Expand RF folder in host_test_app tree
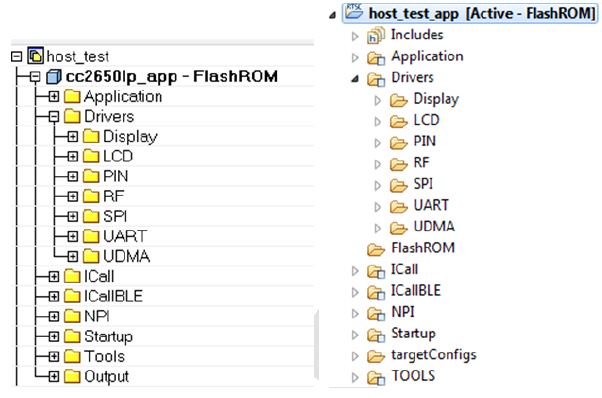The height and width of the screenshot is (398, 602). tap(378, 164)
